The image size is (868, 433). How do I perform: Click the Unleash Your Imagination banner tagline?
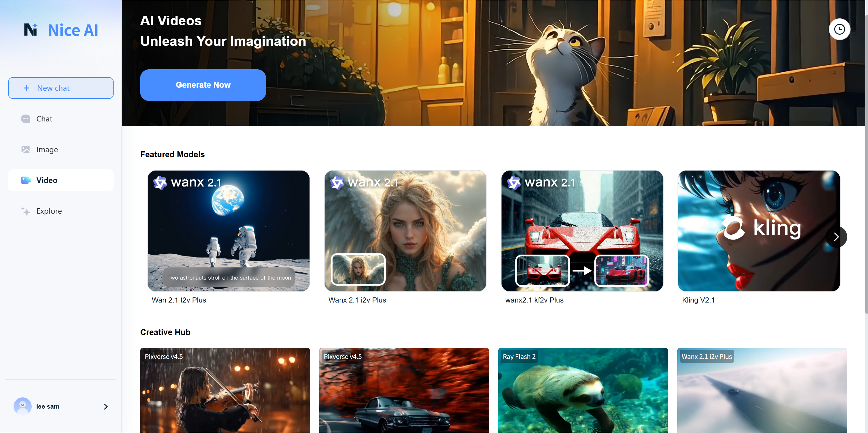click(223, 41)
